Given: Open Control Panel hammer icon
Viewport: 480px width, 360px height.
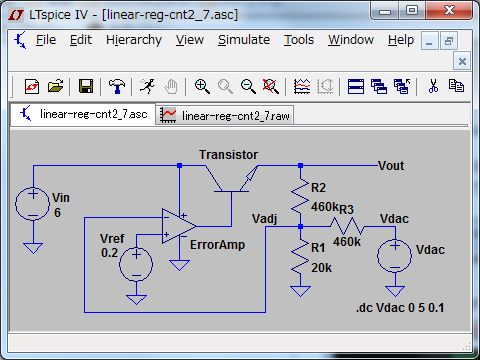Looking at the screenshot, I should coord(117,86).
